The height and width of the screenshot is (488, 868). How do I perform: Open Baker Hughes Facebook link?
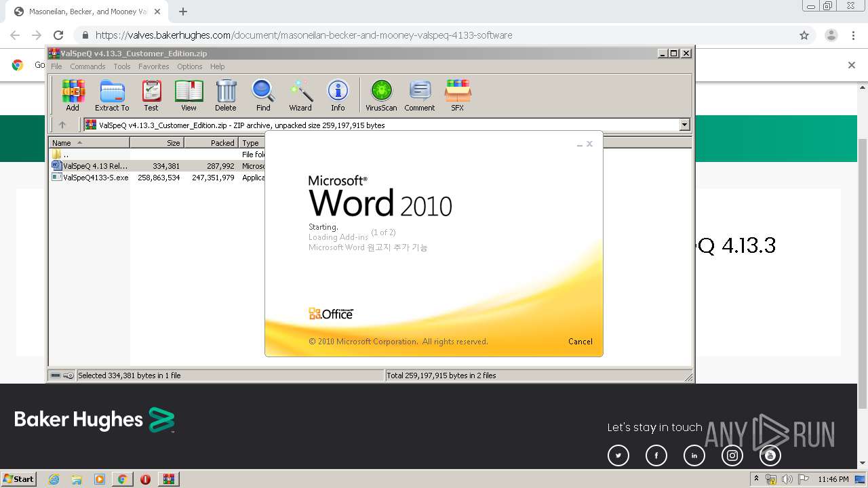click(656, 455)
